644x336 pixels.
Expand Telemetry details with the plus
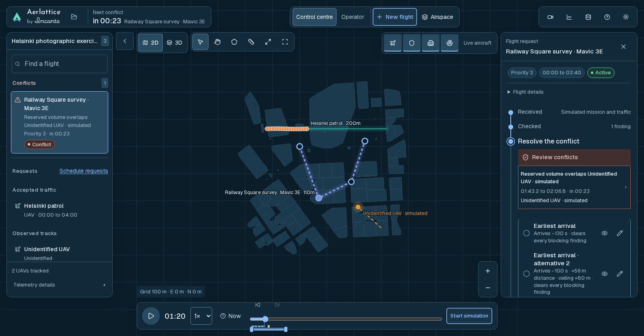(104, 285)
